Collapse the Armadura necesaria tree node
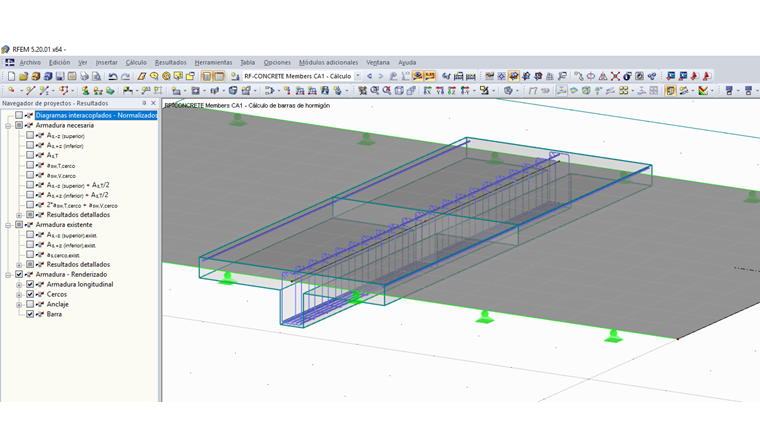This screenshot has width=760, height=446. coord(8,126)
